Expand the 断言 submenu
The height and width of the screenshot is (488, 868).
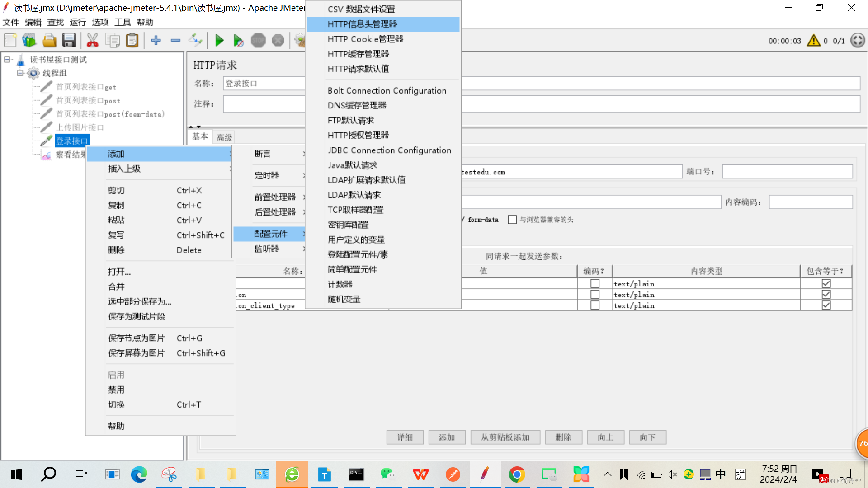pos(270,154)
